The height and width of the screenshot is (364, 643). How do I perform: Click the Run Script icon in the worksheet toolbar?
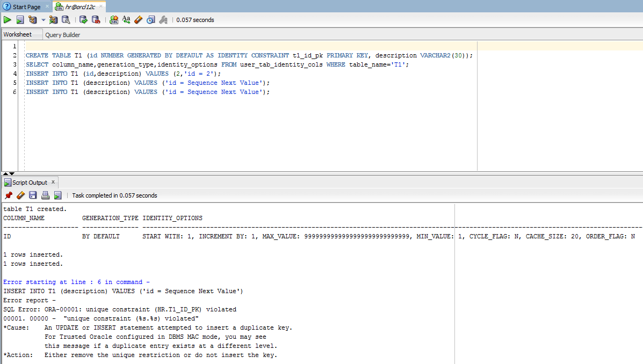pyautogui.click(x=20, y=20)
